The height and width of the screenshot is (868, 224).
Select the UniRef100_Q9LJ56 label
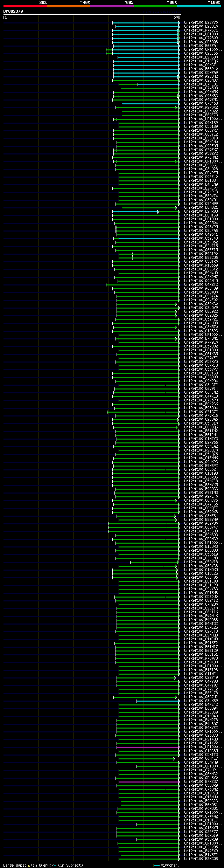pyautogui.click(x=201, y=54)
